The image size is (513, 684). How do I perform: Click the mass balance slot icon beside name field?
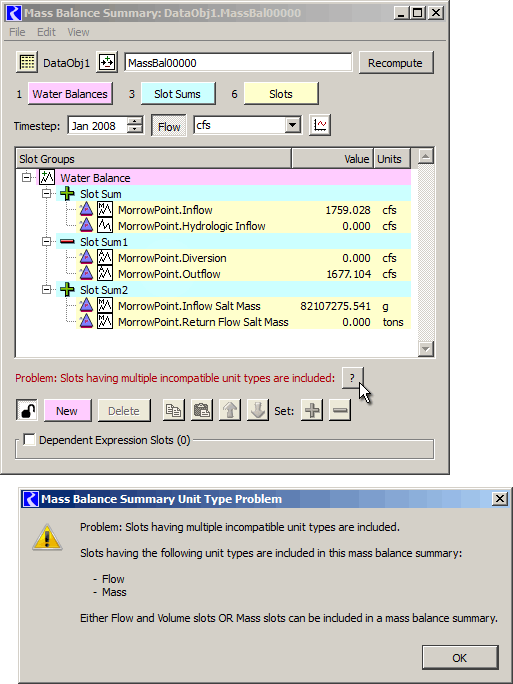pos(107,62)
